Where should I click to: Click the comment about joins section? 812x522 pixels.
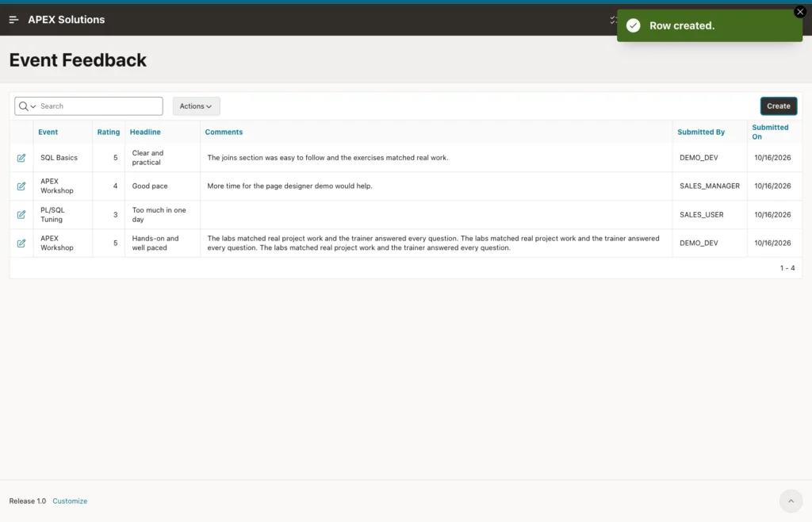click(x=327, y=157)
